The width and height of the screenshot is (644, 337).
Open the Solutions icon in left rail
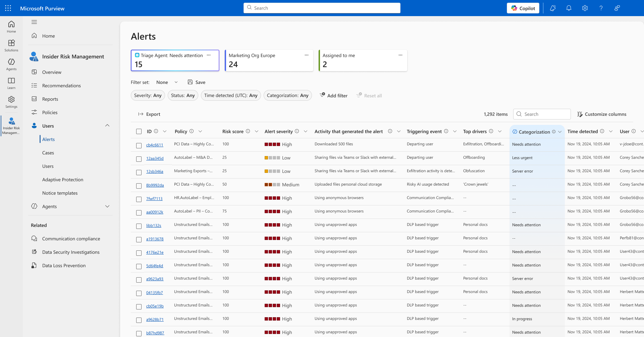(11, 45)
